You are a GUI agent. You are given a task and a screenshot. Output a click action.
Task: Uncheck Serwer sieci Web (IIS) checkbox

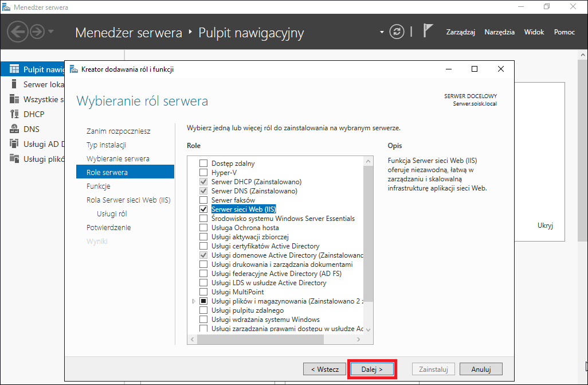click(x=203, y=209)
